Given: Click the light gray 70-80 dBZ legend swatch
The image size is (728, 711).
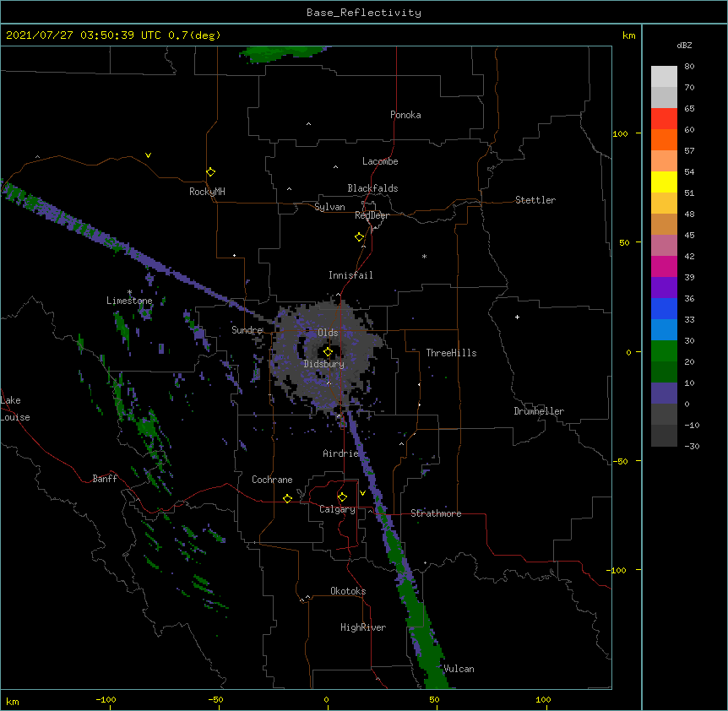Looking at the screenshot, I should point(664,77).
